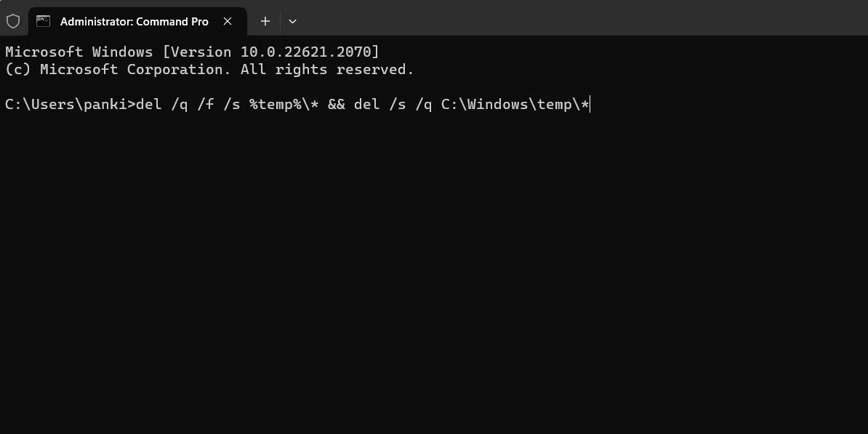Screen dimensions: 868x434
Task: Click the plus icon to open a new tab
Action: click(265, 21)
